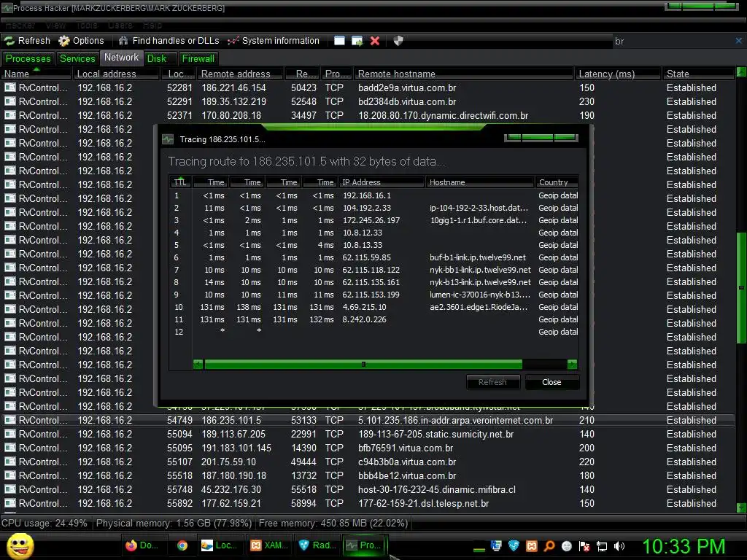Select hostname bbb4be12.virtua.com.br
The height and width of the screenshot is (560, 747).
coord(407,475)
